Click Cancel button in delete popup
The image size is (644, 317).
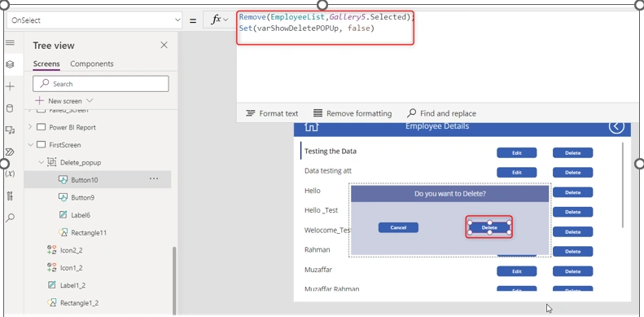click(x=398, y=227)
